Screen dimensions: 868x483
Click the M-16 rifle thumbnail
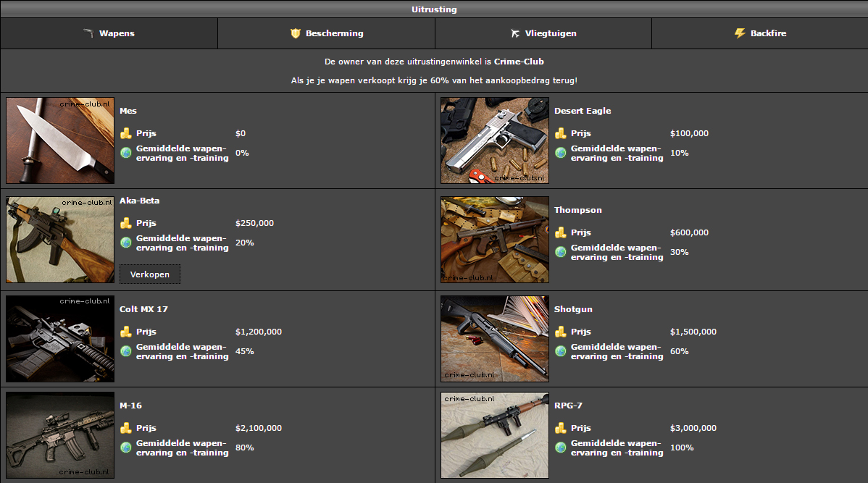[x=60, y=435]
